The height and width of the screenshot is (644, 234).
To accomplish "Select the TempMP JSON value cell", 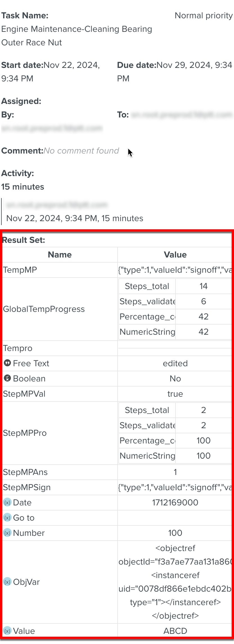I will click(x=175, y=270).
